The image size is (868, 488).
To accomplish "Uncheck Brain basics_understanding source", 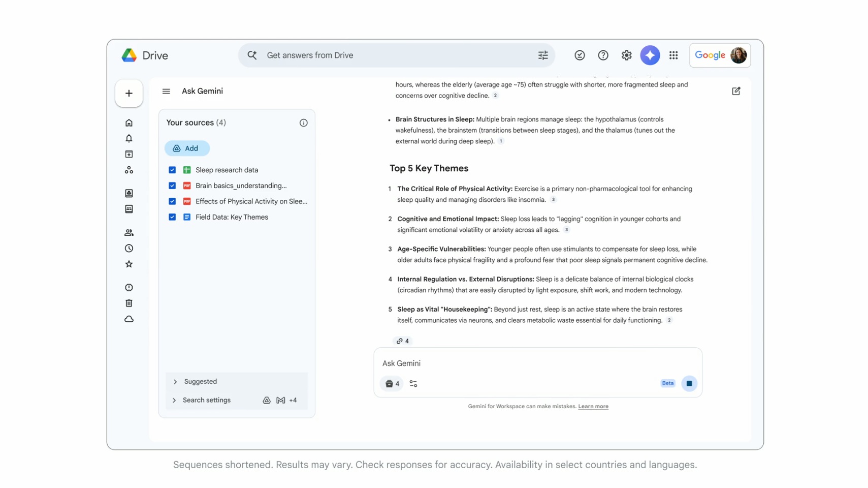I will (x=172, y=186).
